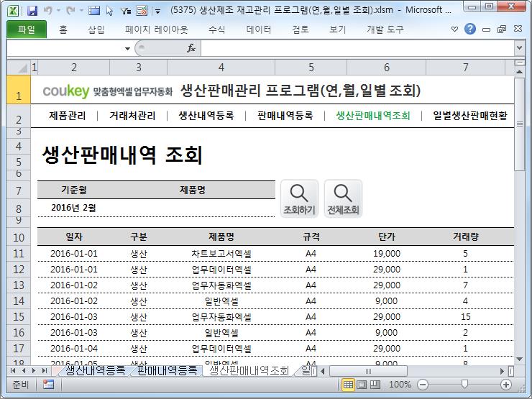
Task: Select the pointer cursor tool icon
Action: [x=109, y=11]
